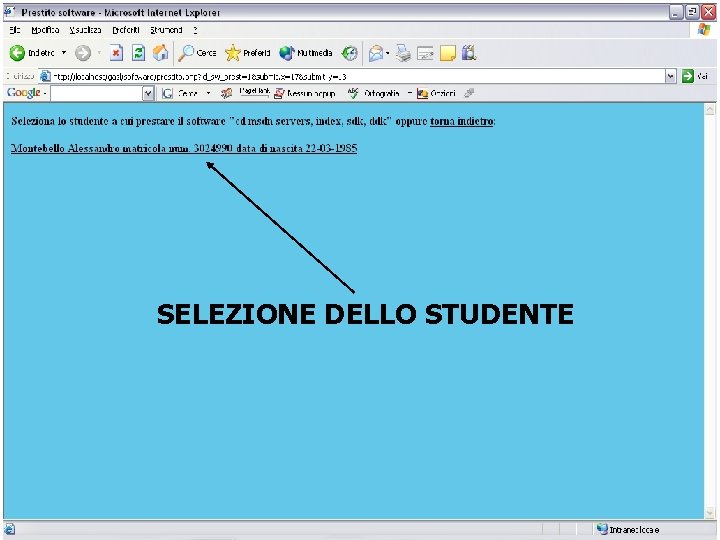Restore down the Internet Explorer window
The image size is (720, 540).
[692, 12]
